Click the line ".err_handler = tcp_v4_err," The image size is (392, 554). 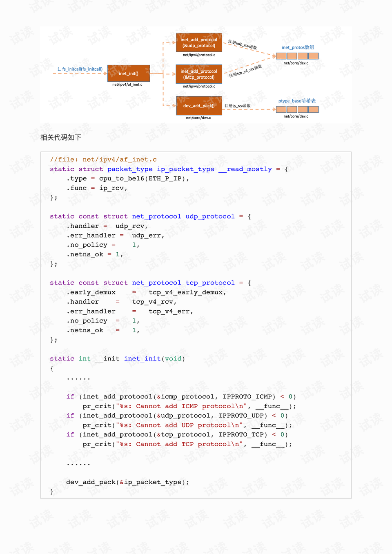click(130, 311)
